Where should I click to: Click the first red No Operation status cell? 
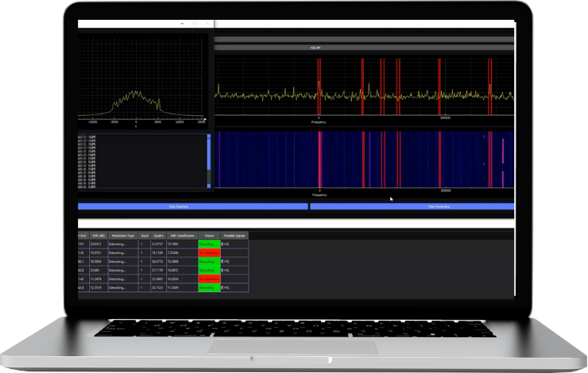point(209,252)
